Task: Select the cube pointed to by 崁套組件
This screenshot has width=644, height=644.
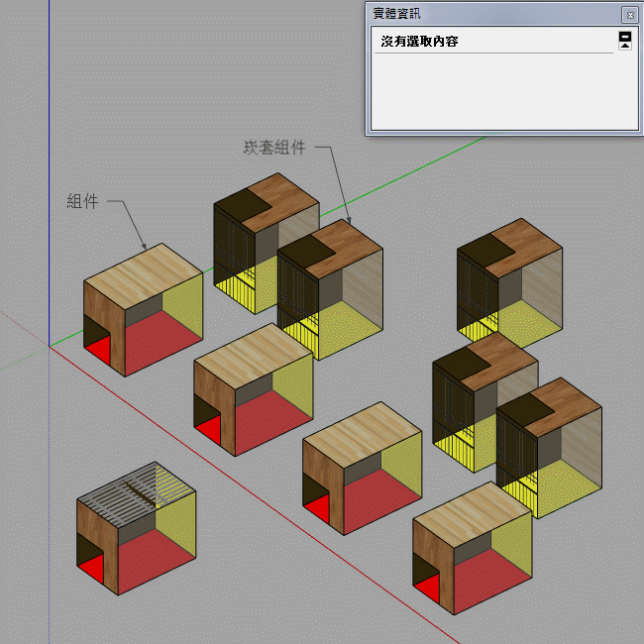Action: (331, 289)
